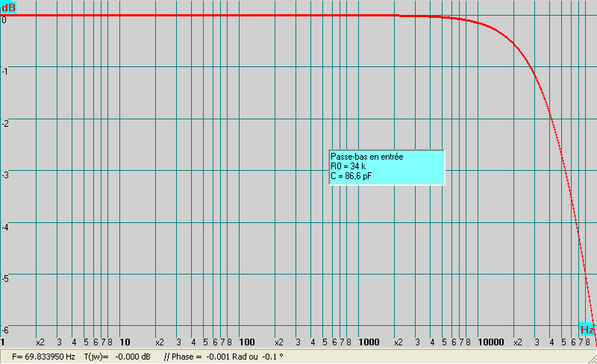Click the red dB axis label

click(x=8, y=7)
